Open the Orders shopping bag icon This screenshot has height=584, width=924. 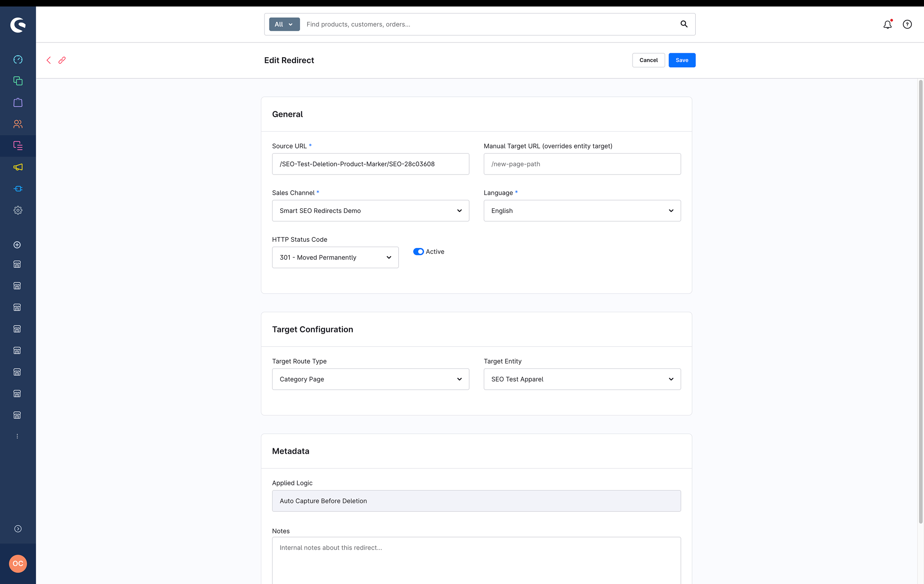pyautogui.click(x=18, y=102)
